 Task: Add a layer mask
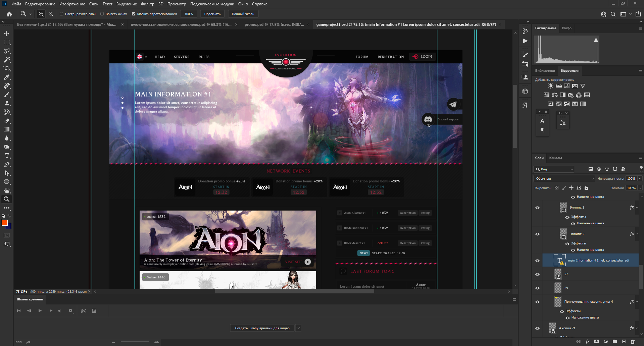point(597,342)
